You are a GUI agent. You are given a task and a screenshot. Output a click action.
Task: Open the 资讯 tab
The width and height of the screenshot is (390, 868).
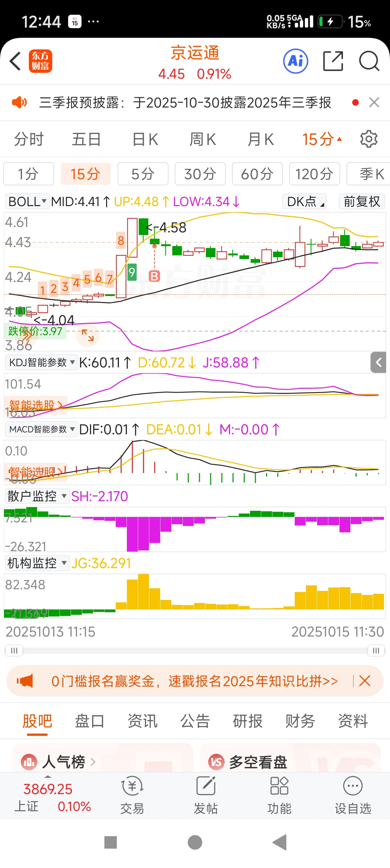pyautogui.click(x=142, y=721)
